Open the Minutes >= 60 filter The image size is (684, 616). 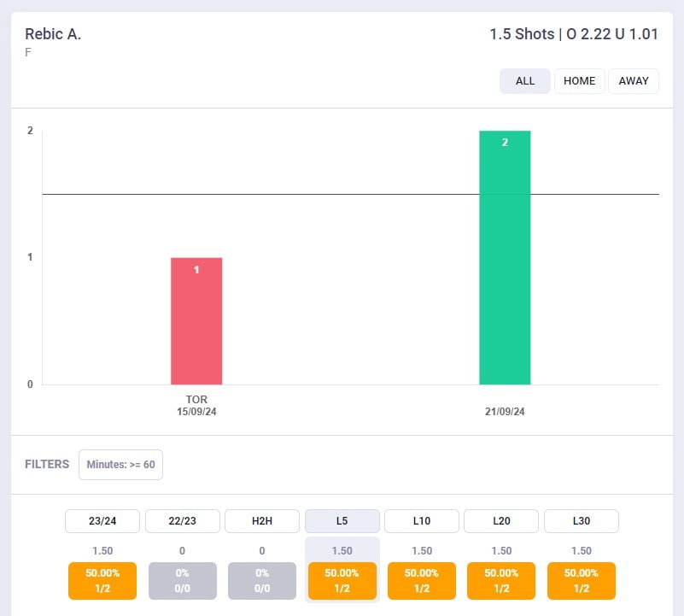(x=121, y=465)
